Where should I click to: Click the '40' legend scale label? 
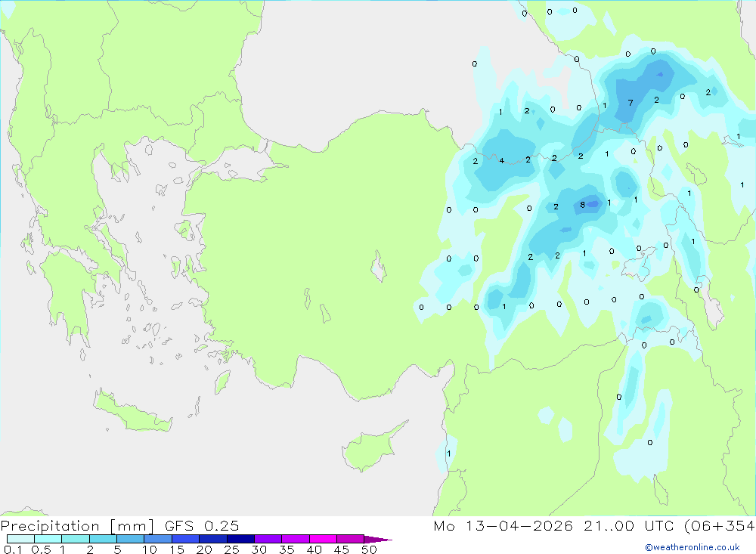(x=314, y=549)
